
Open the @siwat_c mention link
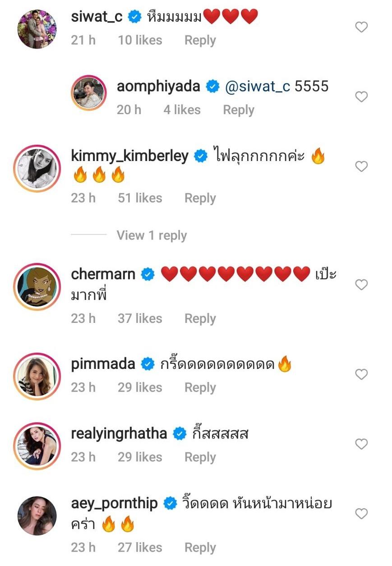pos(258,86)
